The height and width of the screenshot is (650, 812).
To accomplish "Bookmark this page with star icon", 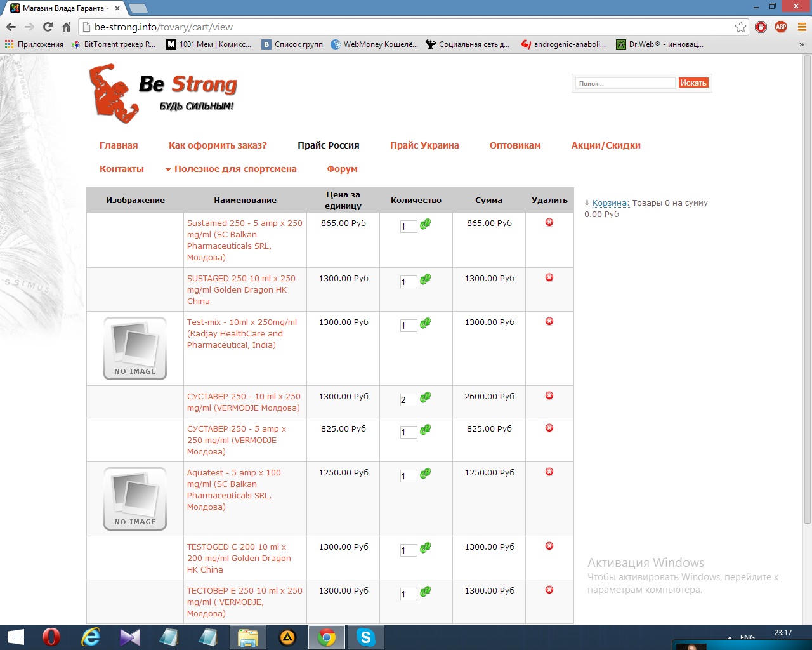I will (740, 27).
